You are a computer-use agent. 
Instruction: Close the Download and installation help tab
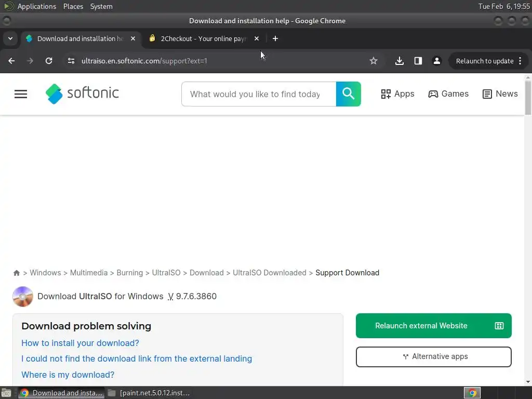(x=133, y=38)
